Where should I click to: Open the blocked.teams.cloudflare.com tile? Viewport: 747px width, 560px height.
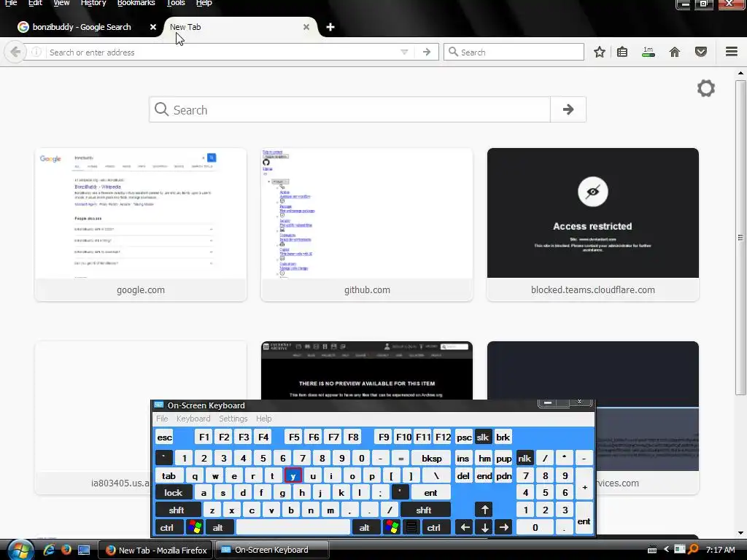pos(592,225)
